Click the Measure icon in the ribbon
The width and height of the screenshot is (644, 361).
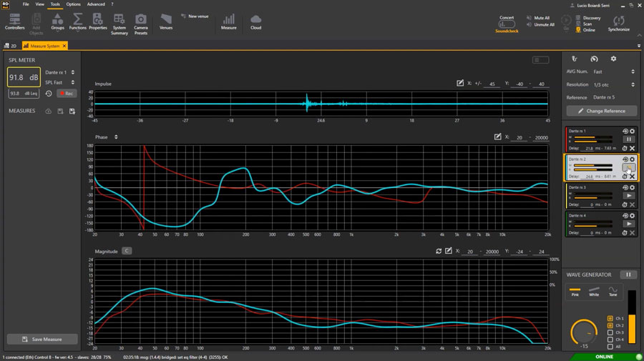point(229,21)
